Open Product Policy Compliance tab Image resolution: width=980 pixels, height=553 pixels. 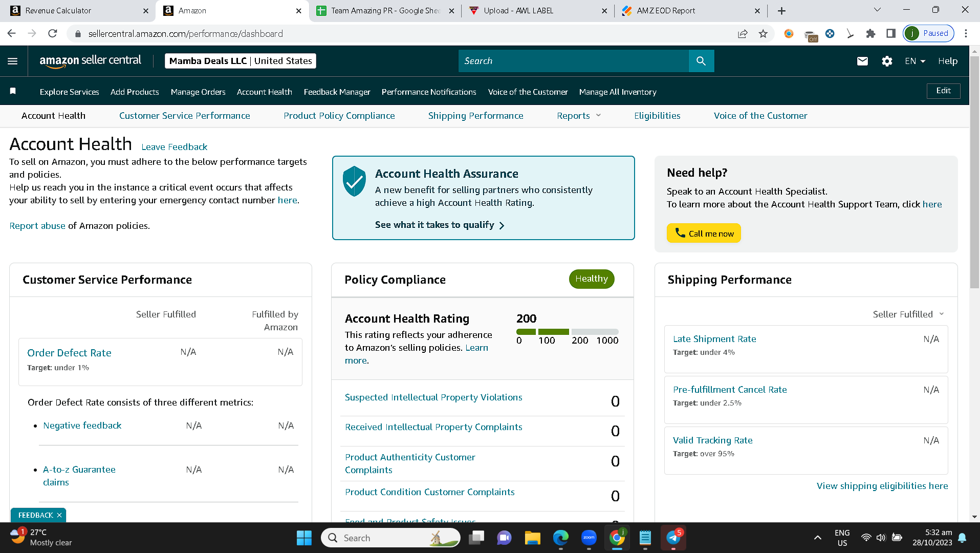pyautogui.click(x=339, y=116)
